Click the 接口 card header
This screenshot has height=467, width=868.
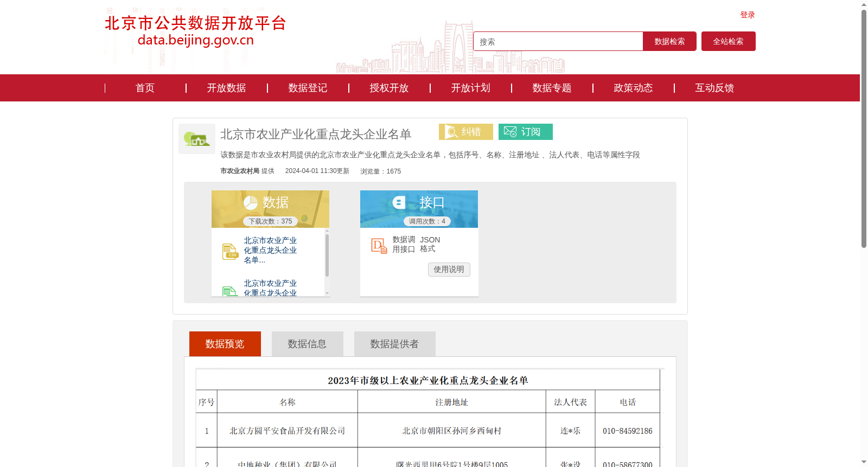pyautogui.click(x=419, y=209)
